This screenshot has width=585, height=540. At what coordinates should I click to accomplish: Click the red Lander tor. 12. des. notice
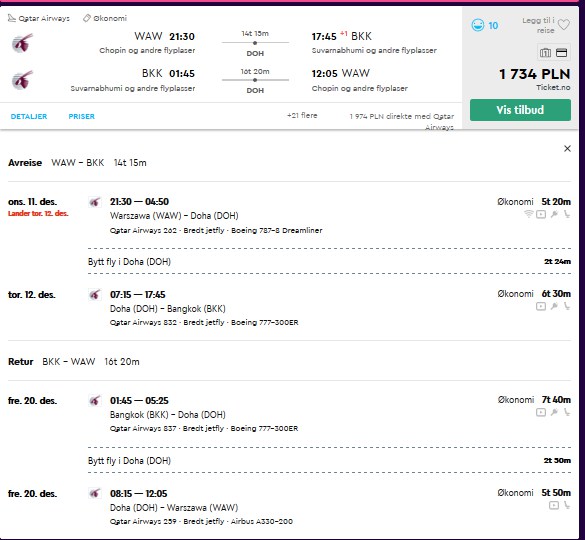38,213
